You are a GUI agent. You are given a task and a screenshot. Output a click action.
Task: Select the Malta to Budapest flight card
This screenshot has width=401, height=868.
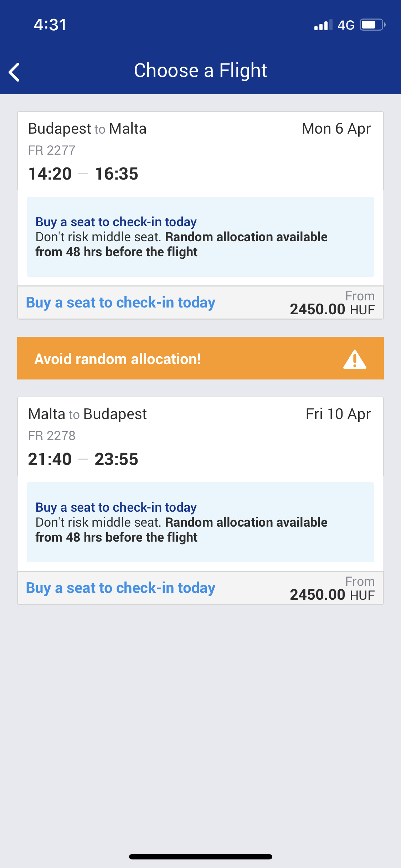(x=200, y=436)
